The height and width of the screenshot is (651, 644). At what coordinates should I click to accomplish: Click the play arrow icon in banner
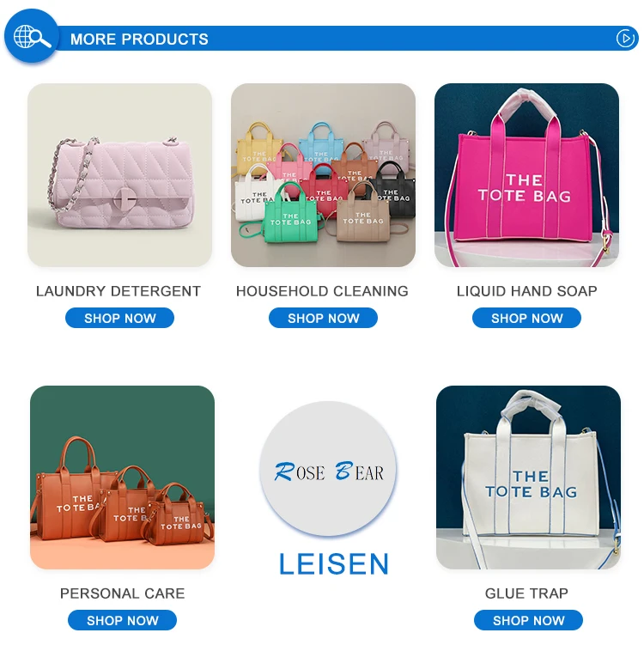[625, 39]
